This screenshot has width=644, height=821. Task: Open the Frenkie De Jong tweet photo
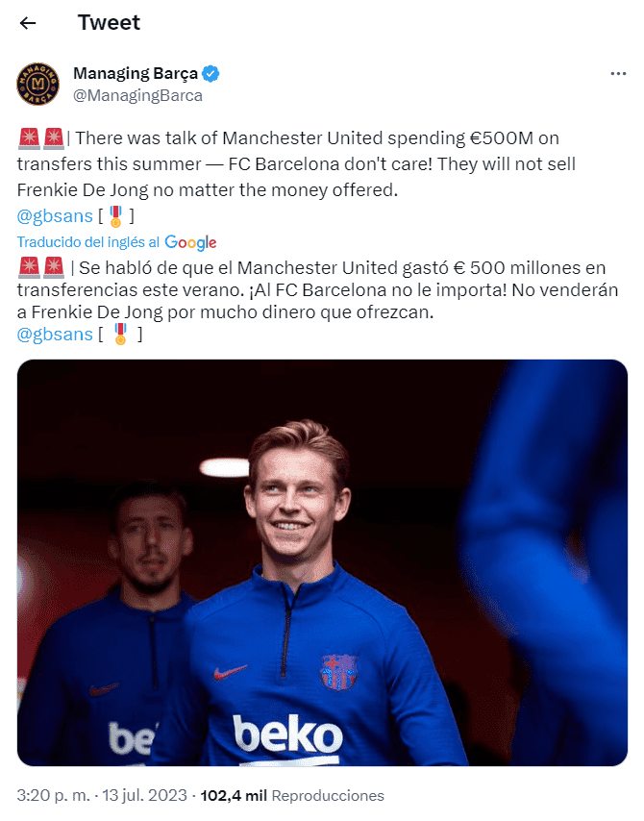(322, 562)
